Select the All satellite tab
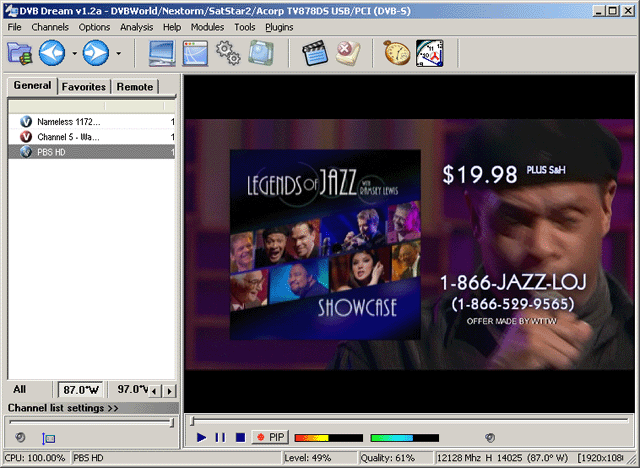The height and width of the screenshot is (468, 640). pos(19,389)
